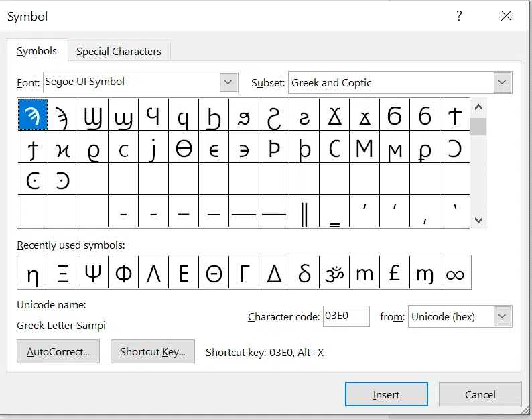Select the double low line ‗ symbol

point(334,211)
